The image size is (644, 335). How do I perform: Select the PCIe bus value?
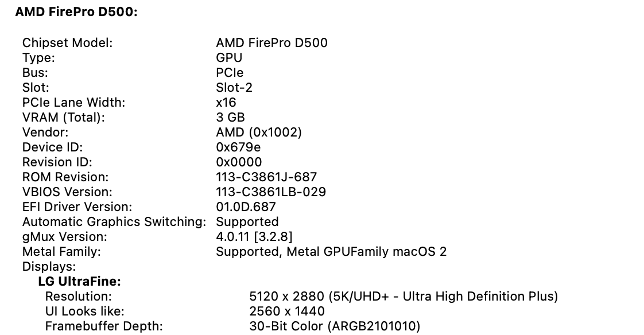(x=230, y=72)
